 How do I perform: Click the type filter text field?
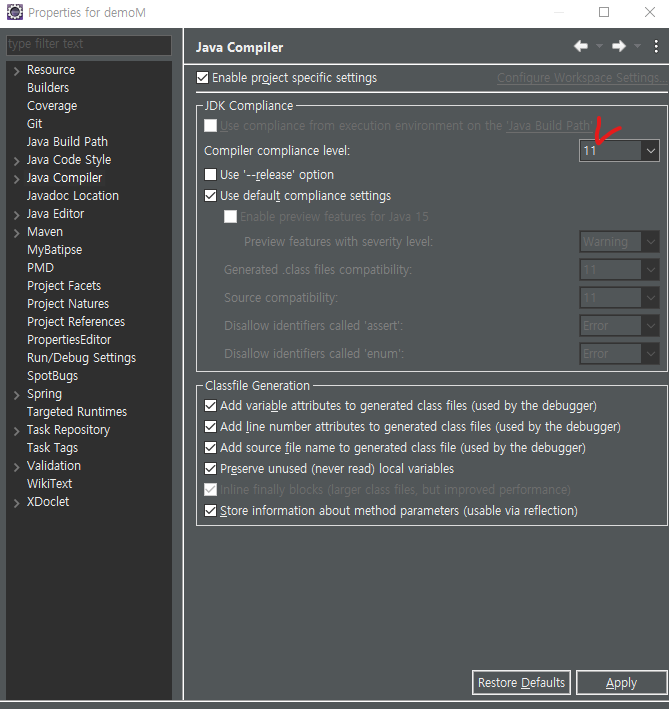tap(89, 44)
